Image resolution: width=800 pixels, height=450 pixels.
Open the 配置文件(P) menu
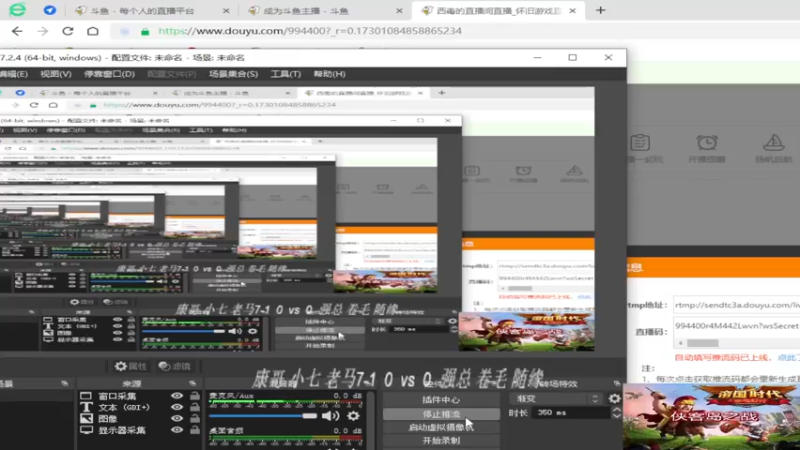tap(171, 74)
